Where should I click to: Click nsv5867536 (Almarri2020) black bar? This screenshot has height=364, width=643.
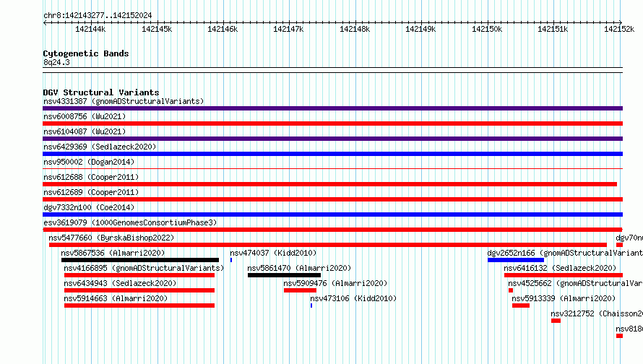[140, 260]
